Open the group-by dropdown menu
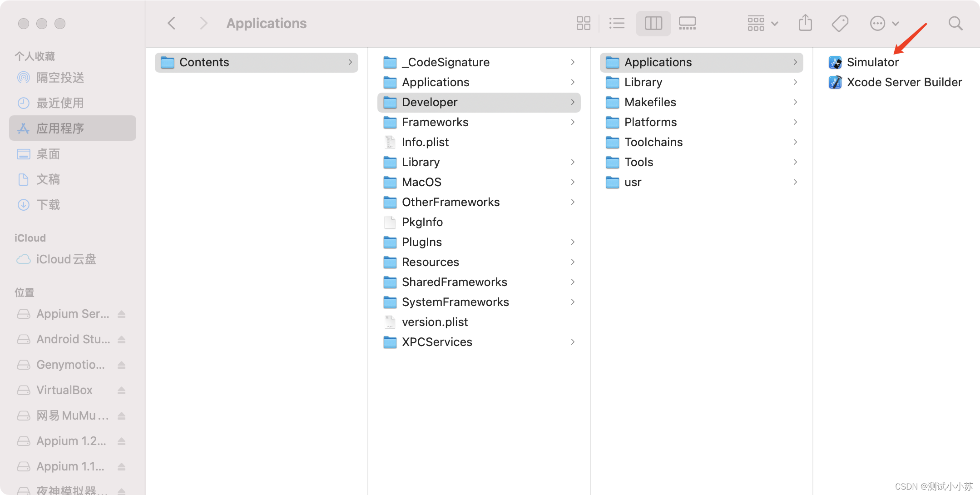Screen dimensions: 980x495 762,23
